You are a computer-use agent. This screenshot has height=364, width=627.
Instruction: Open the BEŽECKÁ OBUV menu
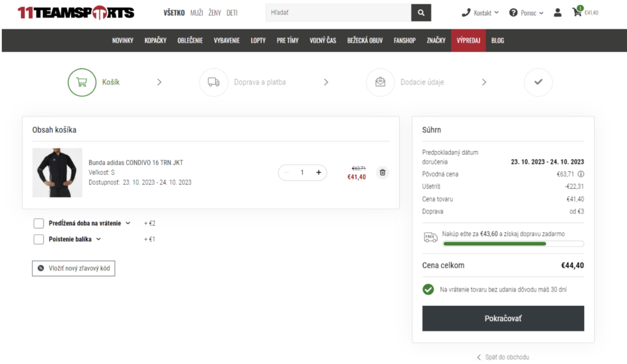click(x=365, y=40)
